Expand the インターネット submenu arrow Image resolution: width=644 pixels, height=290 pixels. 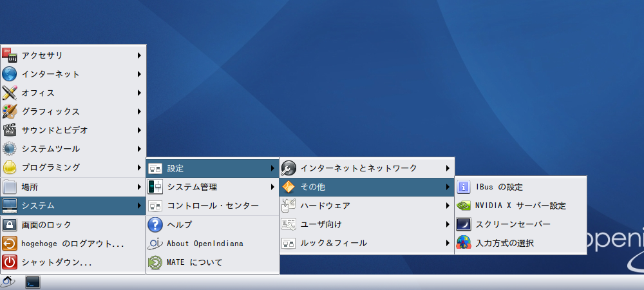tap(140, 74)
